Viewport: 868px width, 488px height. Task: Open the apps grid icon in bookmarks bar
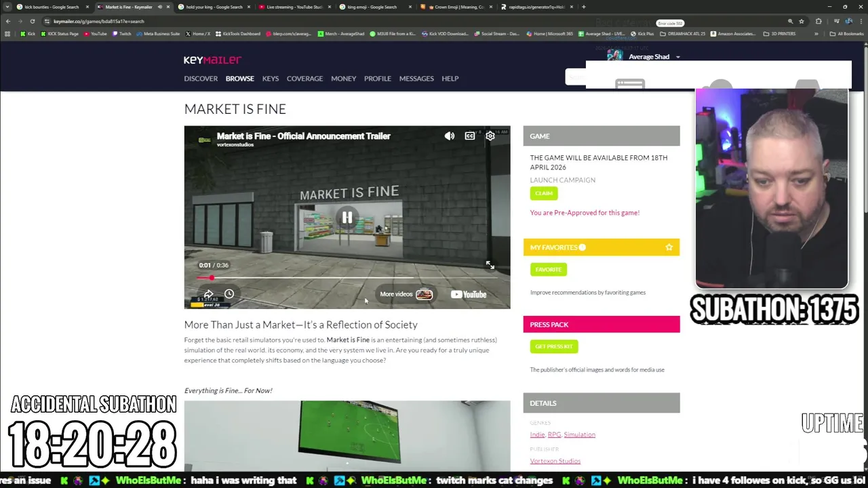click(7, 34)
